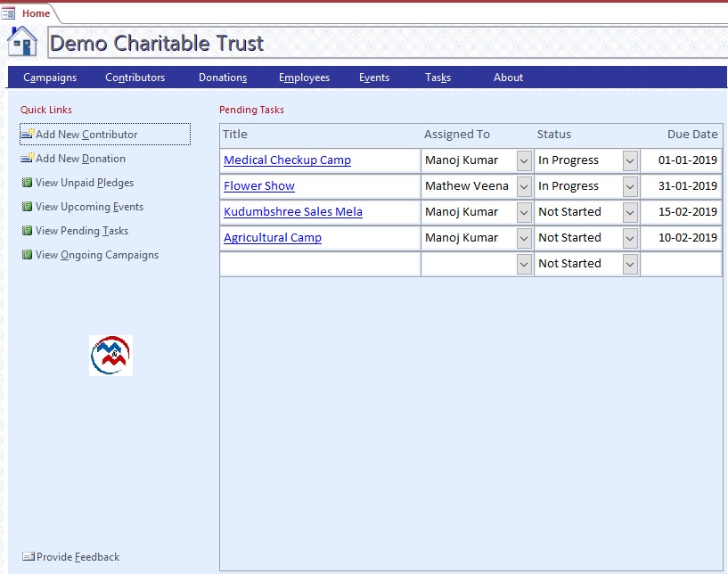This screenshot has width=728, height=574.
Task: Click the form icon on the Home tab
Action: (x=8, y=13)
